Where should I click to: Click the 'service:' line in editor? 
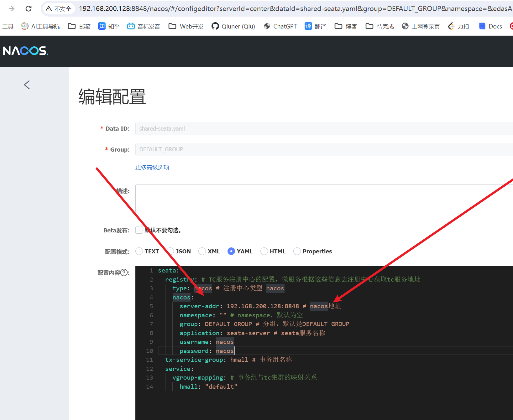click(180, 369)
